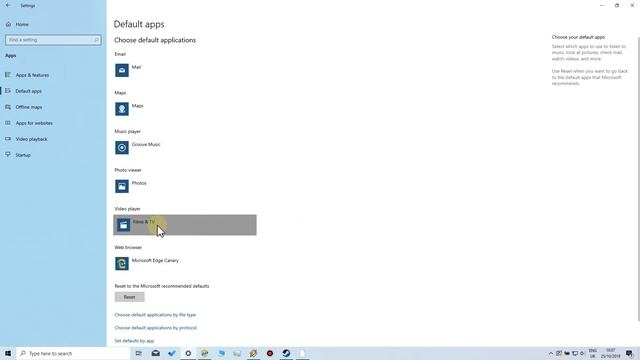Click the Find a setting search box

[53, 40]
